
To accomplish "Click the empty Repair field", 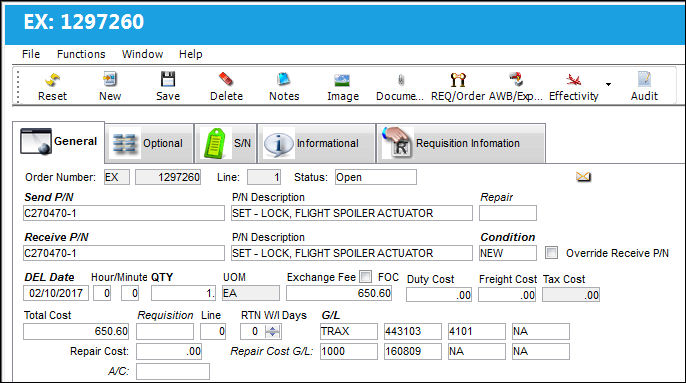I will click(508, 213).
